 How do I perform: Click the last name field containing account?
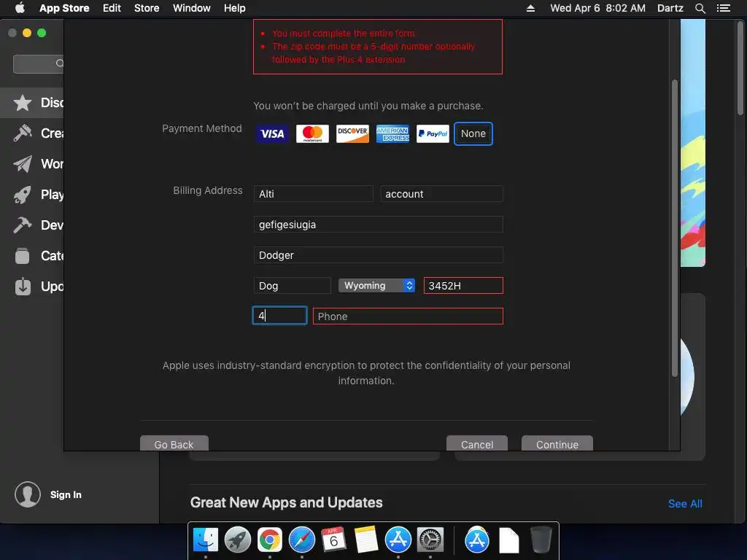pyautogui.click(x=441, y=194)
